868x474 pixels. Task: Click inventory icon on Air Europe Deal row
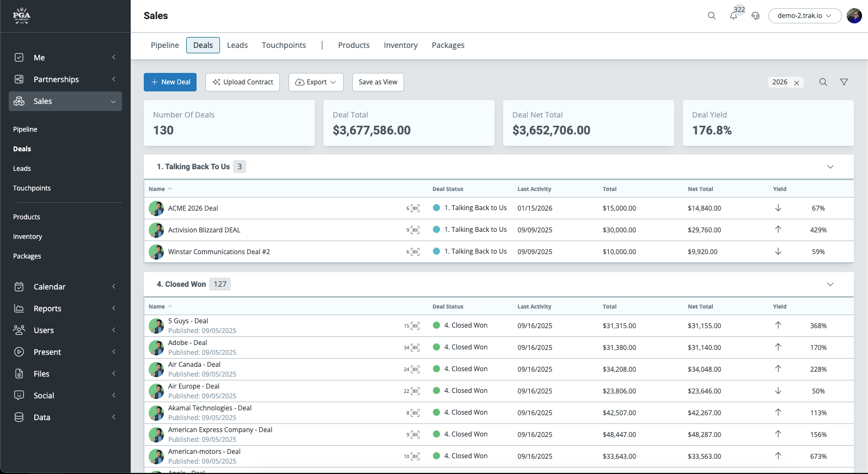[415, 391]
